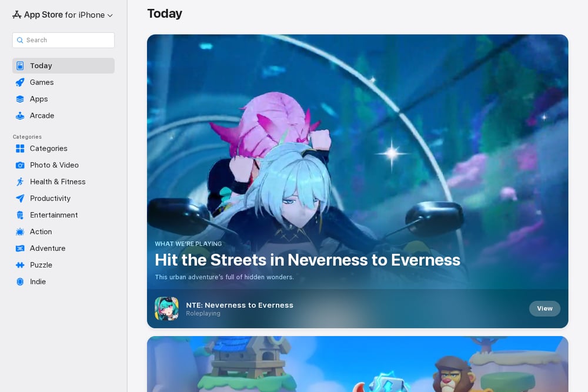Click the Productivity paper plane icon
Screen dimensions: 588x392
20,199
